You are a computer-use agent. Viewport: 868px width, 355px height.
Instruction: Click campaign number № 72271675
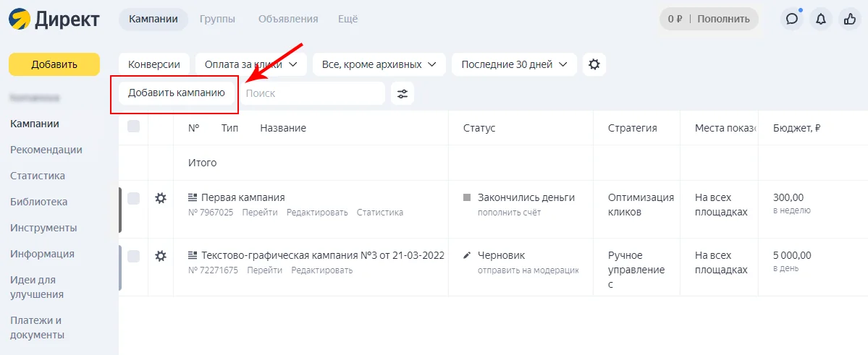point(213,270)
